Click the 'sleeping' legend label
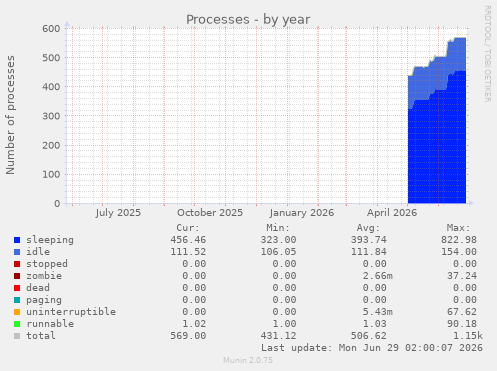 click(x=50, y=240)
